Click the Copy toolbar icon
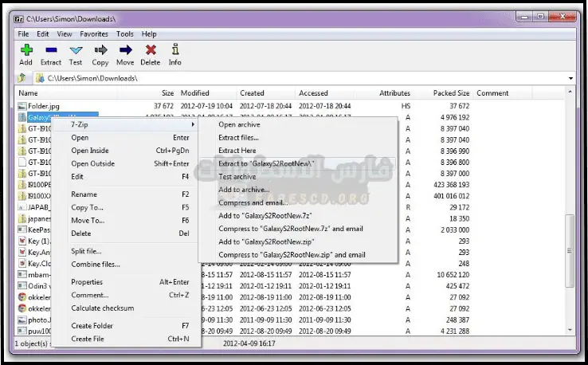Screen dimensions: 588x365 (x=100, y=54)
